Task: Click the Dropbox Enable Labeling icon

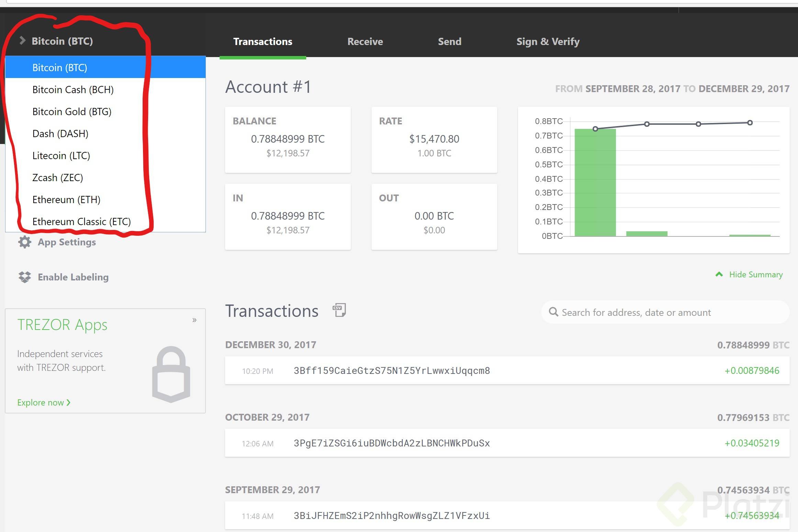Action: tap(25, 277)
